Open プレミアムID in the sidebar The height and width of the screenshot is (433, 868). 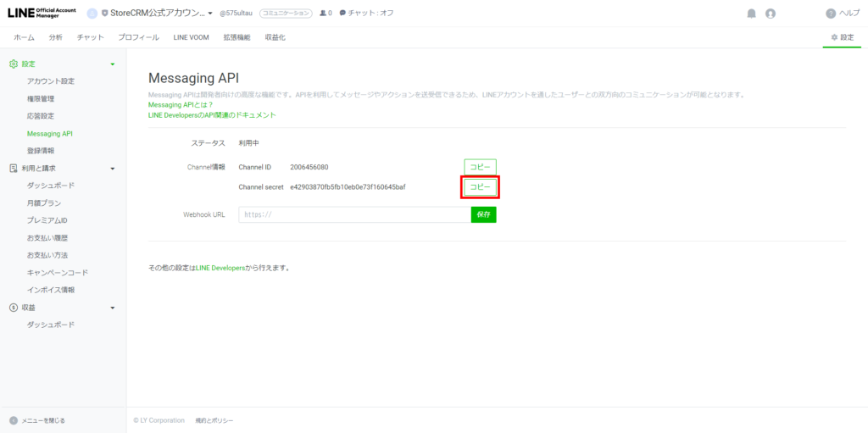47,220
